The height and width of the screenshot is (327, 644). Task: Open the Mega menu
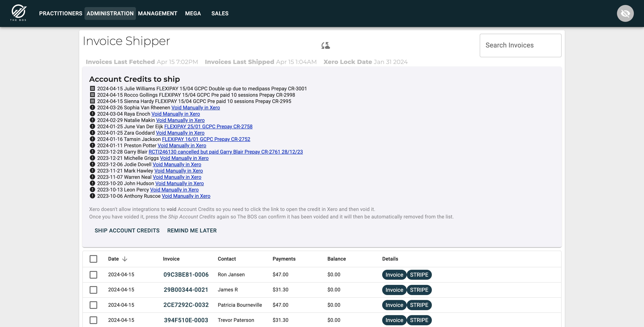[193, 13]
